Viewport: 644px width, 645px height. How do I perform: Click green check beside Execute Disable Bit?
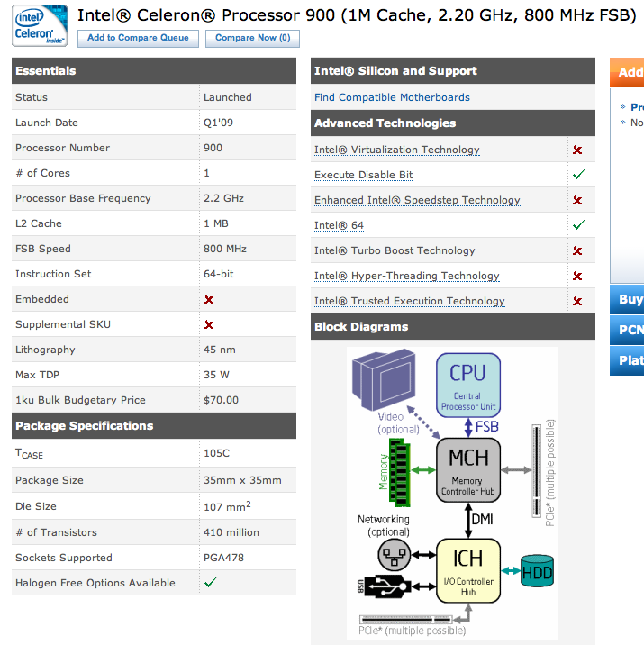(x=579, y=174)
